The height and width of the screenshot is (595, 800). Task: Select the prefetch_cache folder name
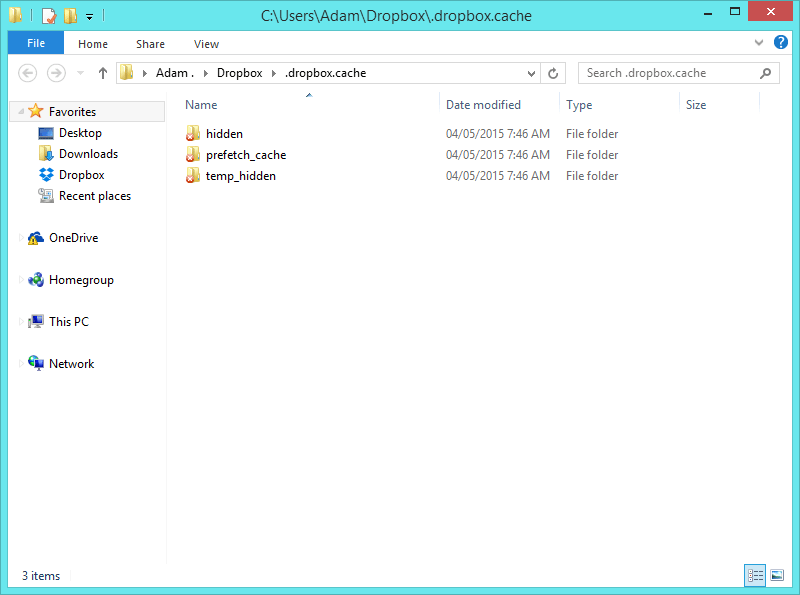pos(246,155)
